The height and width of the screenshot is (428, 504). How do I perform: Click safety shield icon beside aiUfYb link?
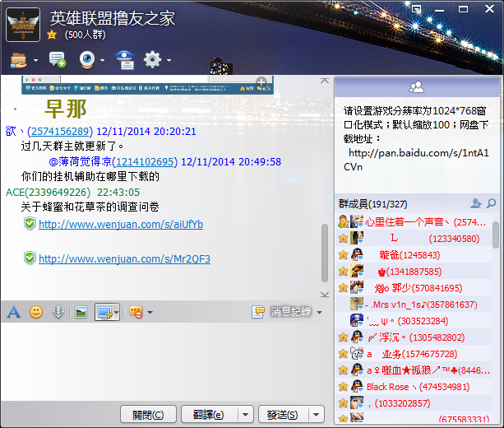click(30, 223)
